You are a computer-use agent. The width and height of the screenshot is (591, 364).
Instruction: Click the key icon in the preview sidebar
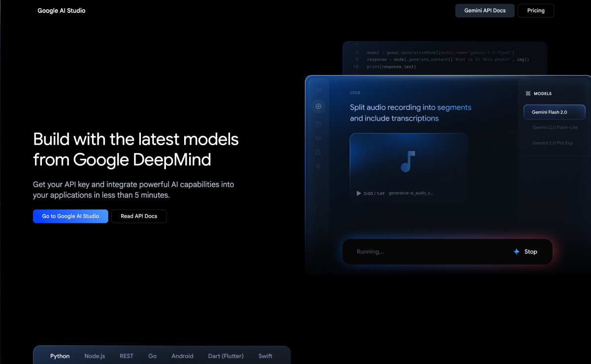click(x=319, y=90)
